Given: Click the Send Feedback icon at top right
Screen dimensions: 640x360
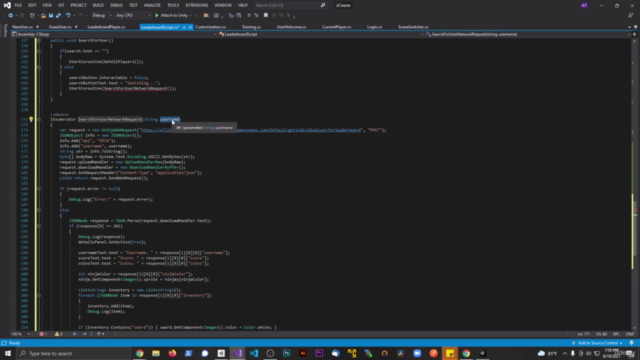Looking at the screenshot, I should pyautogui.click(x=631, y=16).
